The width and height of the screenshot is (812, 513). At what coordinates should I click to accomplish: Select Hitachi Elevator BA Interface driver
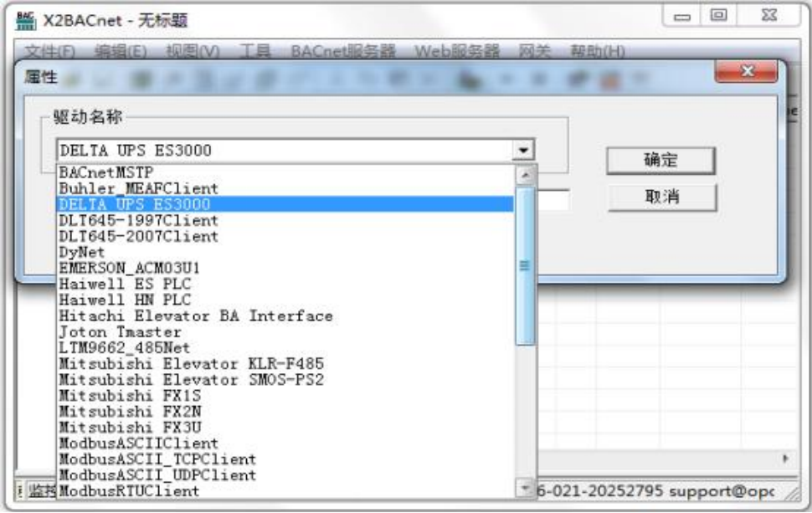[x=285, y=315]
